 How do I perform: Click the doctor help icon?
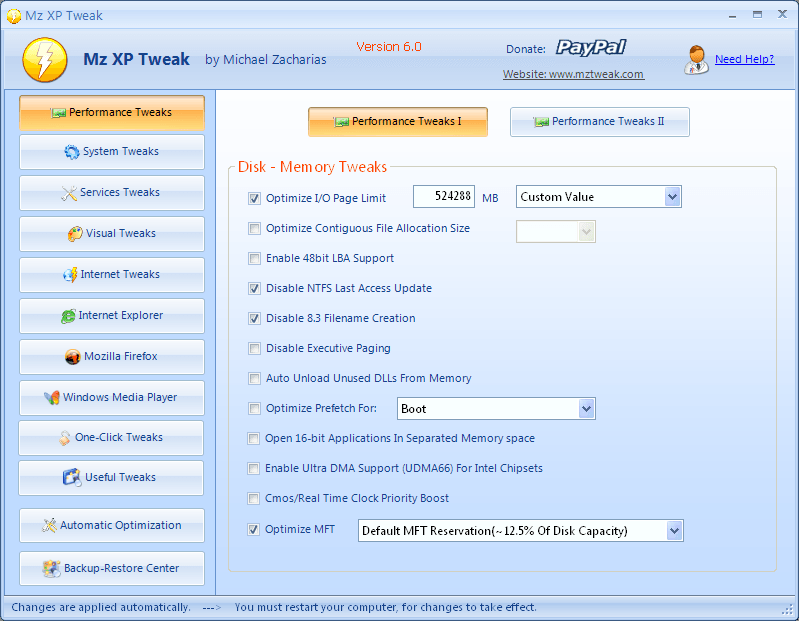[x=696, y=60]
